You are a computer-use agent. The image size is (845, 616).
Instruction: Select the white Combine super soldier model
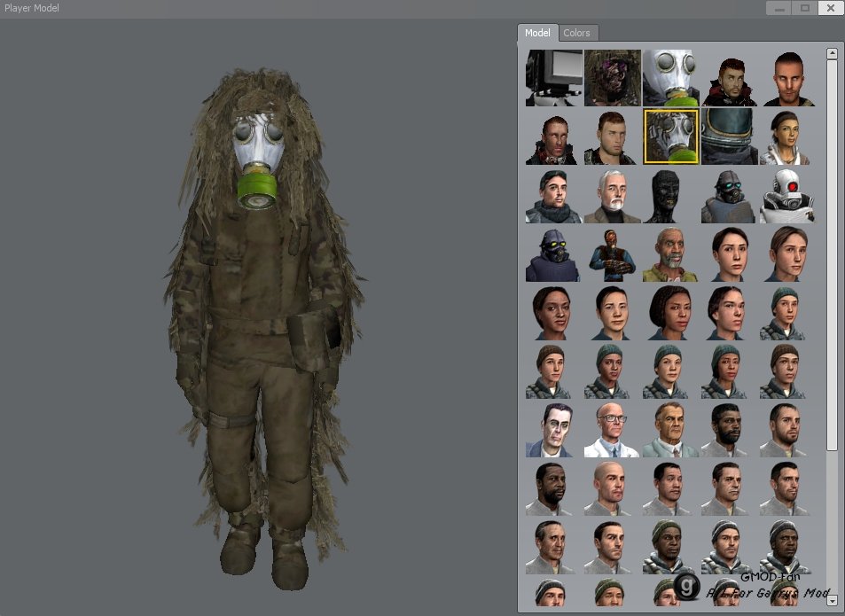click(x=788, y=196)
